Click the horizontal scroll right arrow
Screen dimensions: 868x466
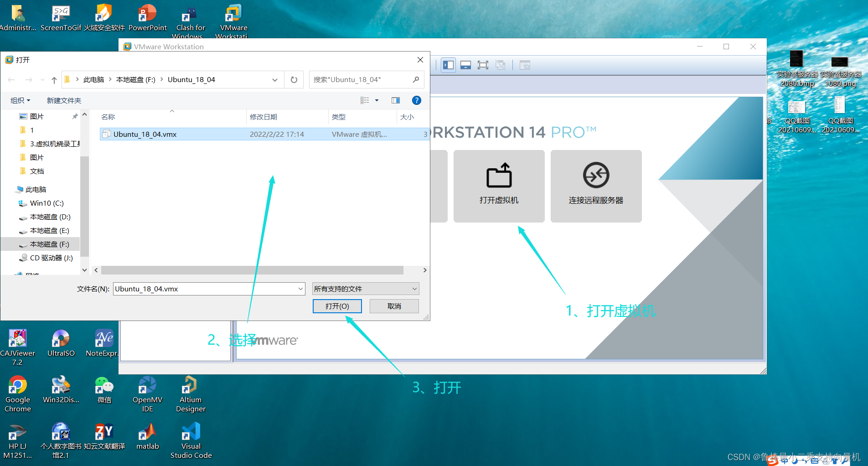[425, 270]
